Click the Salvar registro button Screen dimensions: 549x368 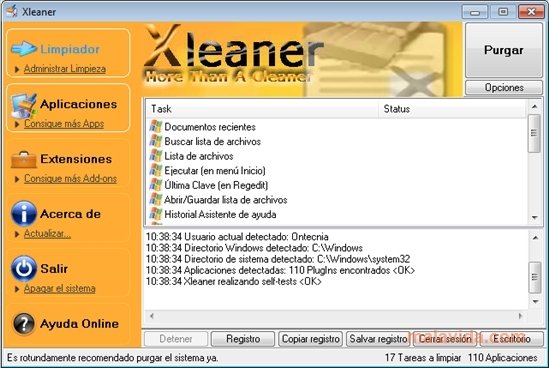[x=378, y=339]
